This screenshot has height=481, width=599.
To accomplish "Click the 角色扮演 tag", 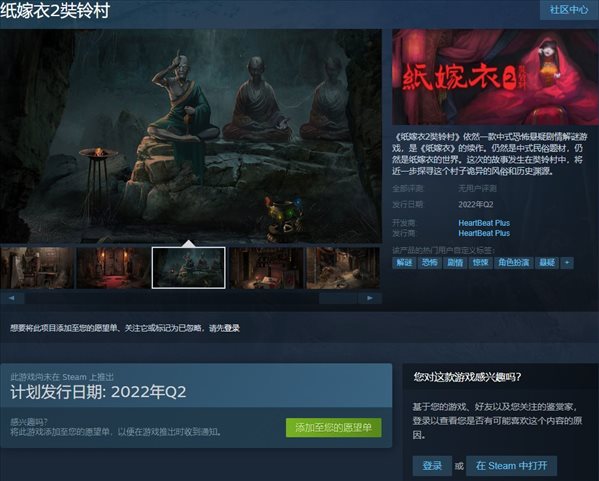I will pos(513,263).
